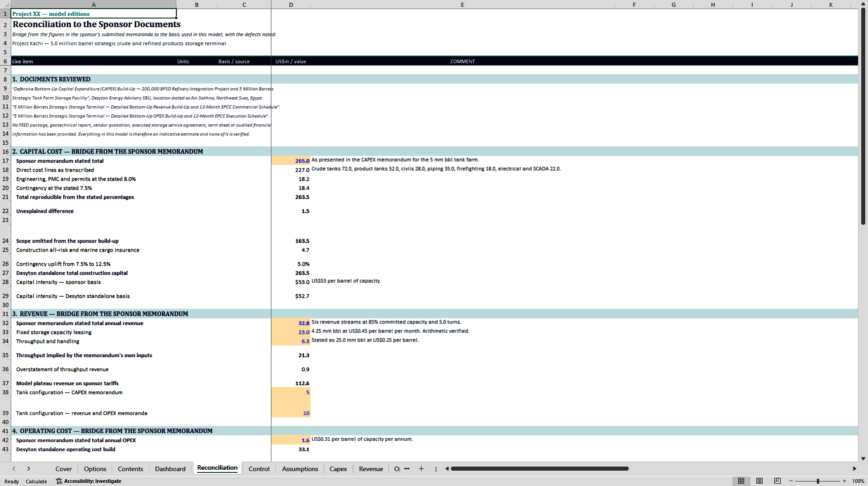This screenshot has height=486, width=868.
Task: Switch to Normal view icon
Action: 741,481
